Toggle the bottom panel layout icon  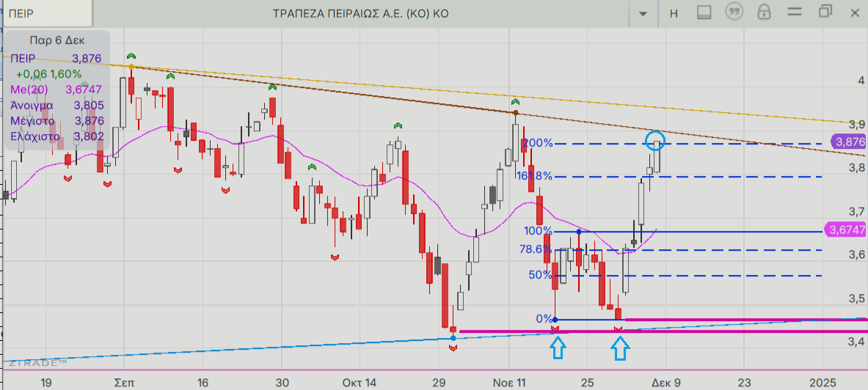[x=704, y=12]
